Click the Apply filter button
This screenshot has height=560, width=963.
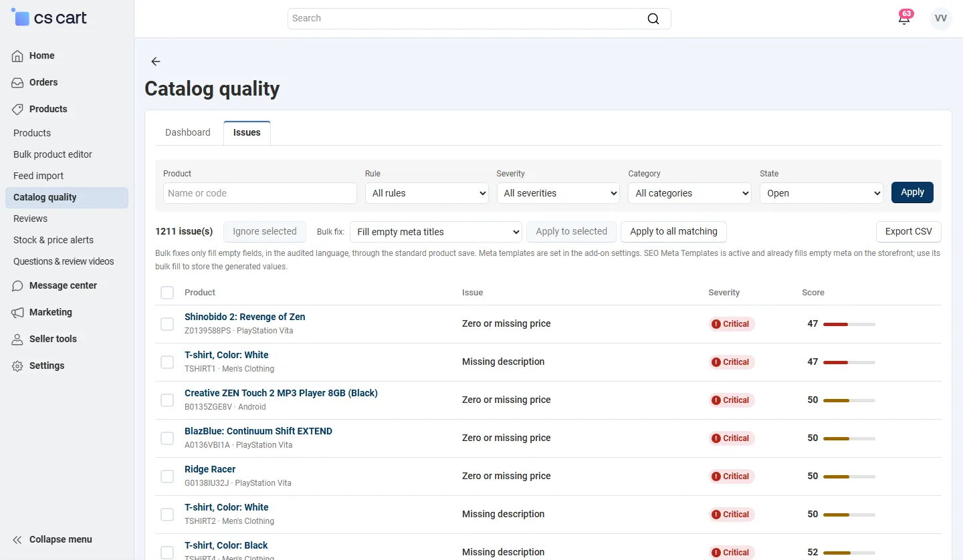pyautogui.click(x=912, y=192)
